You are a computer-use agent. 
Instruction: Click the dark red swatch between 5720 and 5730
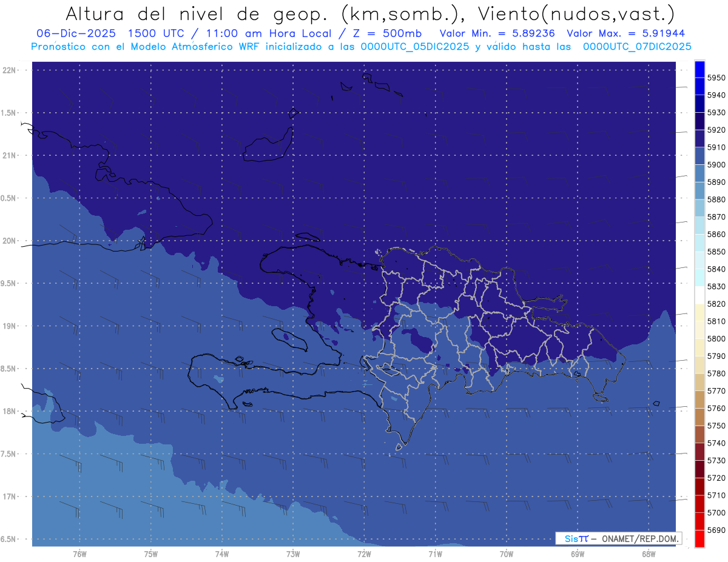699,469
